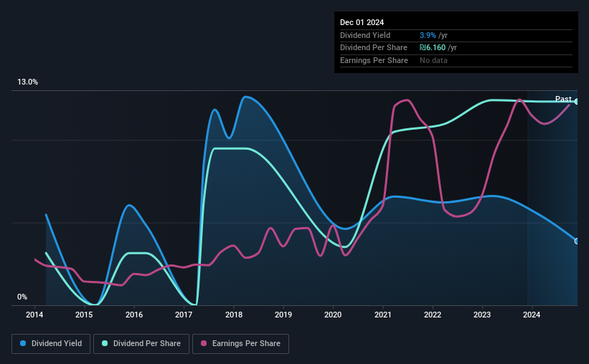Image resolution: width=589 pixels, height=364 pixels.
Task: Click the 2021 x-axis label
Action: tap(383, 315)
